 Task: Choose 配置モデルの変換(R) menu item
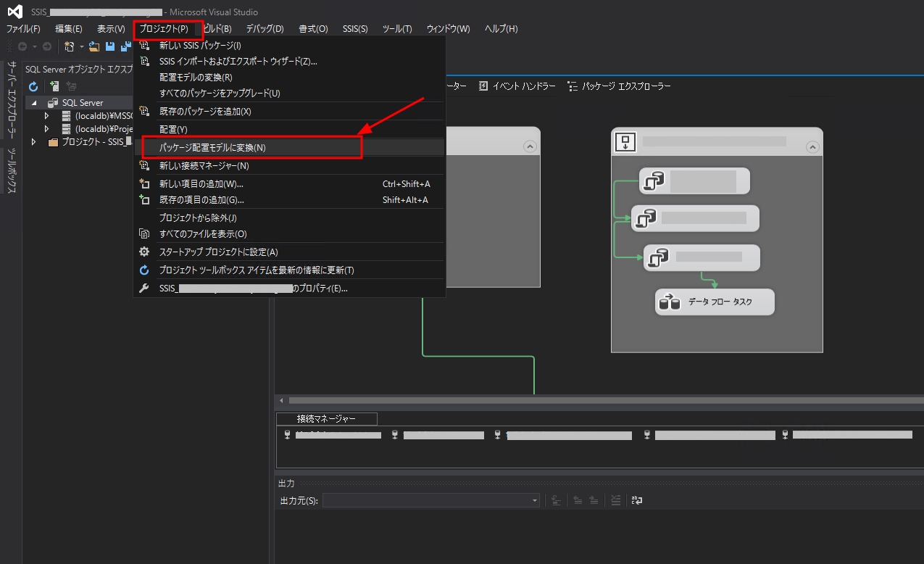[289, 78]
